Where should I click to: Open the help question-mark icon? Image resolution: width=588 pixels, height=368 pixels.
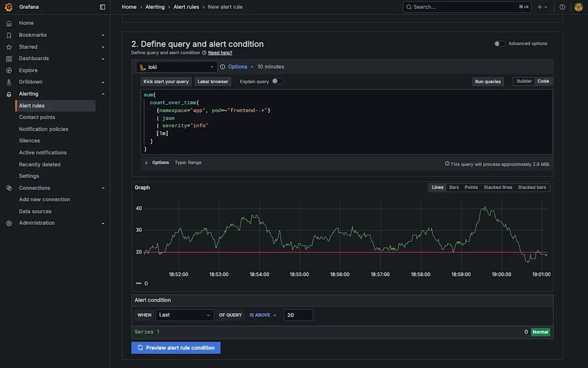pos(562,7)
